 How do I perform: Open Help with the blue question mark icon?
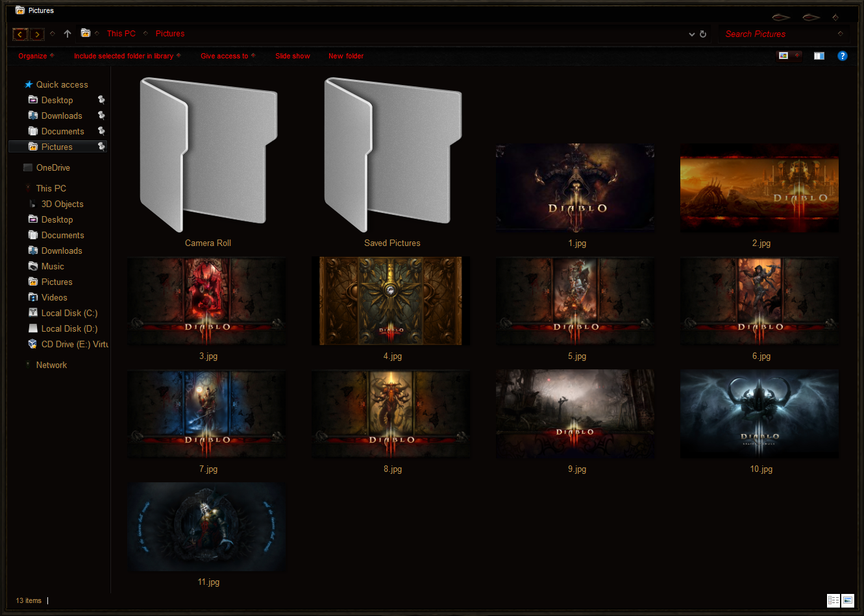click(x=843, y=56)
